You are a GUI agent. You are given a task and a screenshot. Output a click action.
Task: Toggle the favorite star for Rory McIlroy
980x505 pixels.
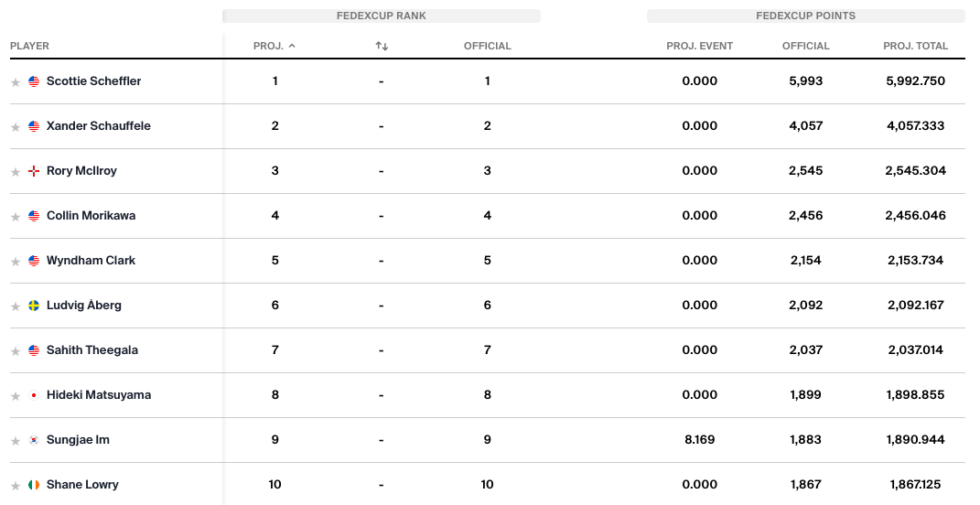click(x=16, y=172)
